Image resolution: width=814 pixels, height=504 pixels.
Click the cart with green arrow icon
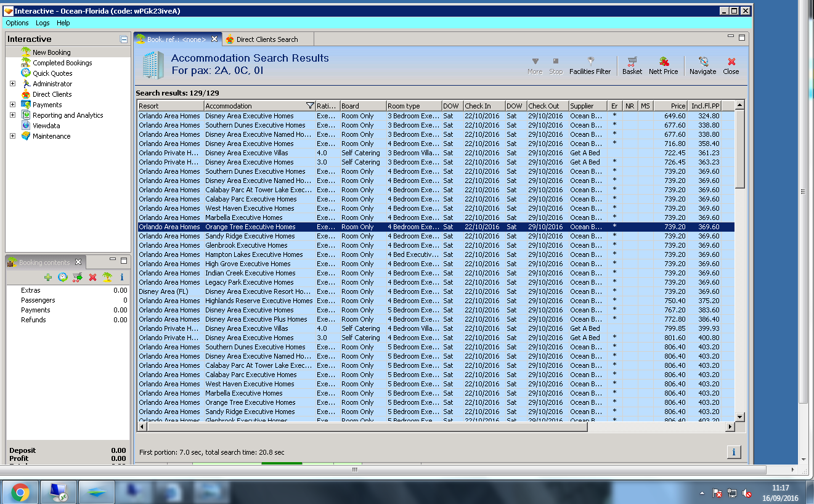[x=77, y=277]
